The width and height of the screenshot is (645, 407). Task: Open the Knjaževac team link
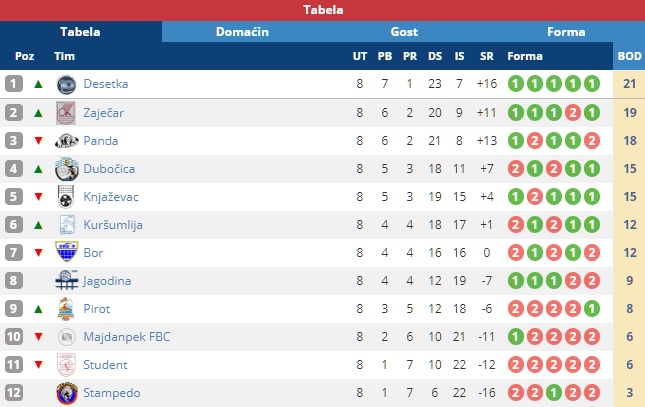point(111,197)
